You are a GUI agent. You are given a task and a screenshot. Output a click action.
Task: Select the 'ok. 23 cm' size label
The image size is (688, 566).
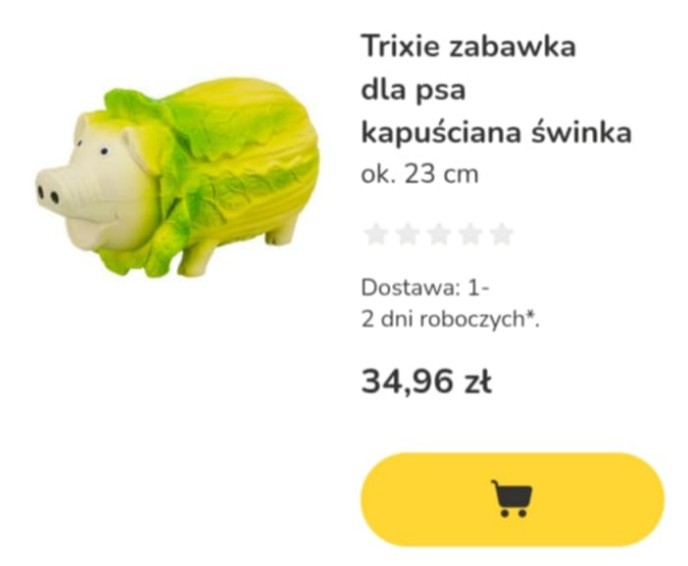click(x=419, y=175)
